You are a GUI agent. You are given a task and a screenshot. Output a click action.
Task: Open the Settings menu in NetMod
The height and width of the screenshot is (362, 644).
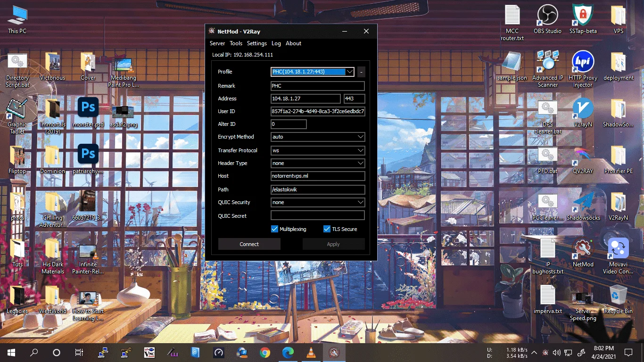[257, 43]
